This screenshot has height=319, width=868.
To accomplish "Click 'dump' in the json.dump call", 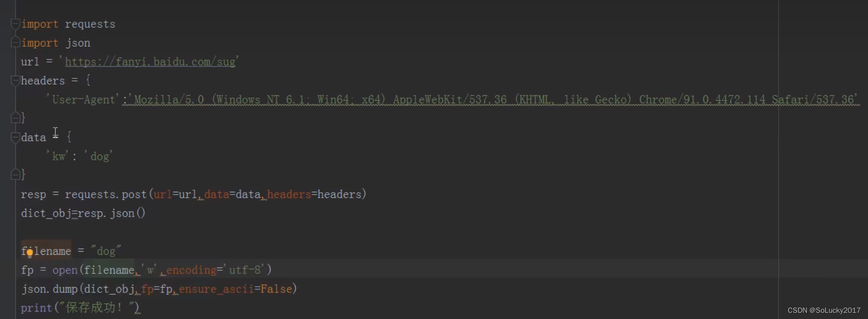I will (x=65, y=289).
